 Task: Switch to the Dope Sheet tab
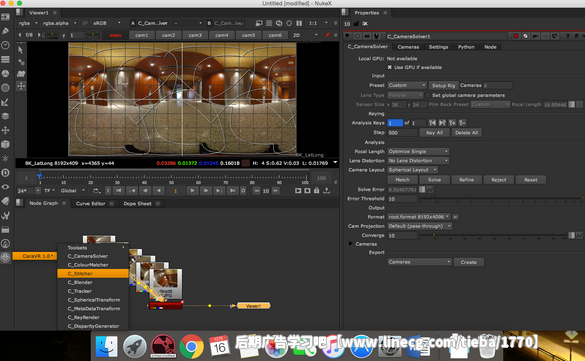coord(137,204)
